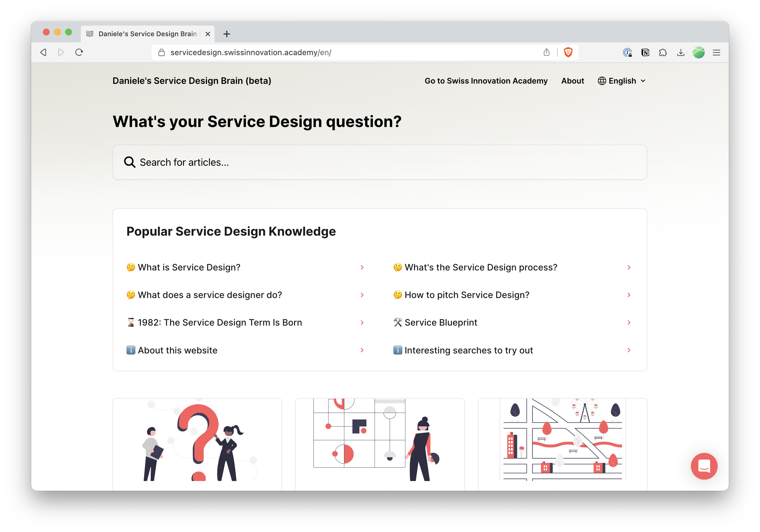Open the question mark illustration card
Viewport: 760px width, 532px height.
pyautogui.click(x=197, y=443)
